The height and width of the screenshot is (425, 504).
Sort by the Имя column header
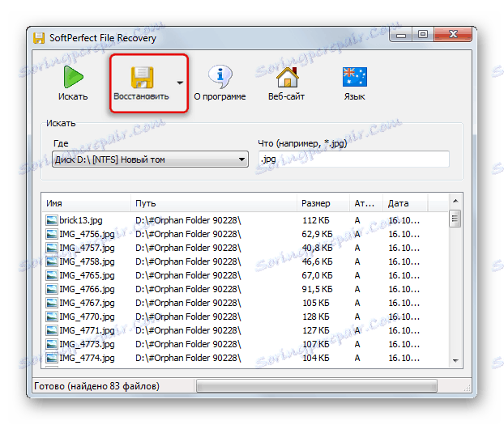(x=86, y=203)
